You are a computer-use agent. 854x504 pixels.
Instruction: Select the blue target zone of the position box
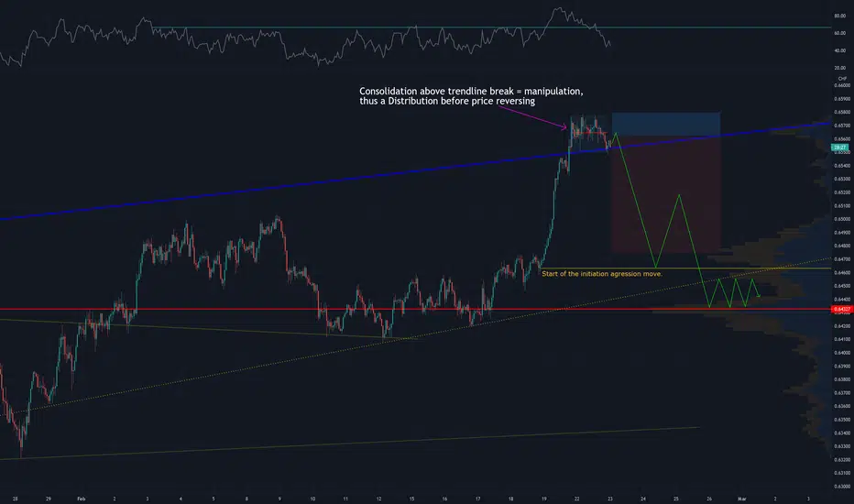tap(666, 125)
